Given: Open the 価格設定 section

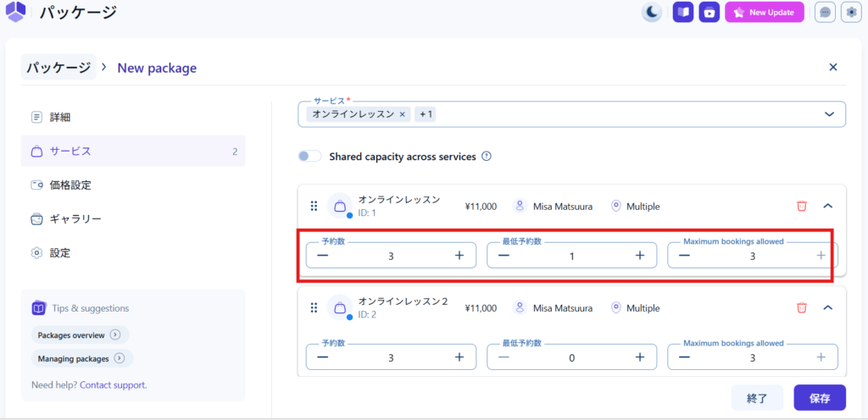Looking at the screenshot, I should point(70,185).
